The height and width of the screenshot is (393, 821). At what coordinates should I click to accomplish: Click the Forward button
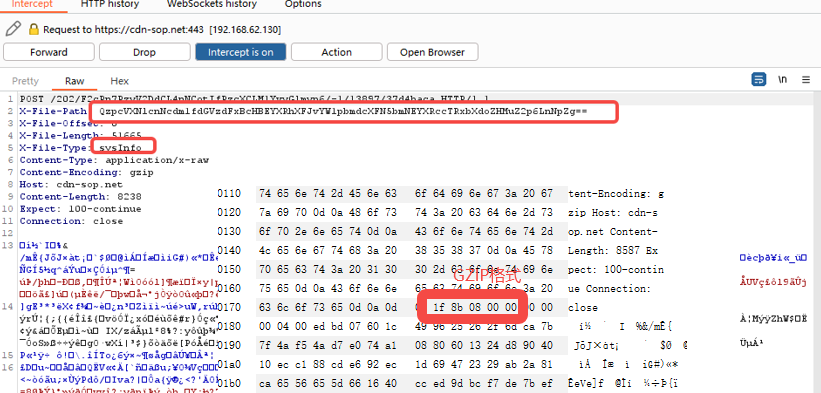tap(49, 52)
